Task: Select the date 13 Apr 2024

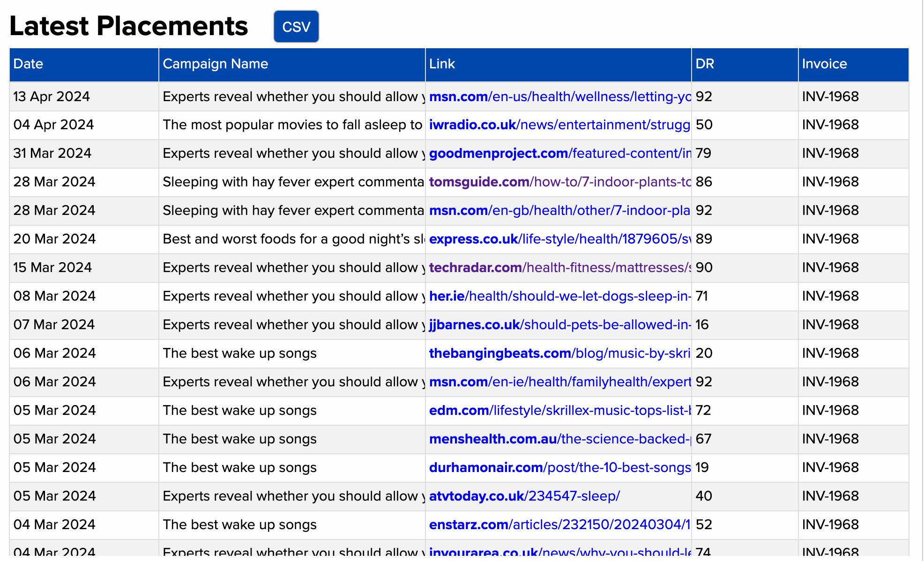Action: tap(52, 96)
